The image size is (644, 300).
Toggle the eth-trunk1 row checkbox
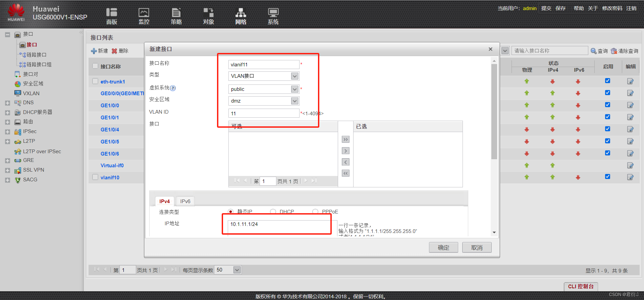[x=95, y=81]
